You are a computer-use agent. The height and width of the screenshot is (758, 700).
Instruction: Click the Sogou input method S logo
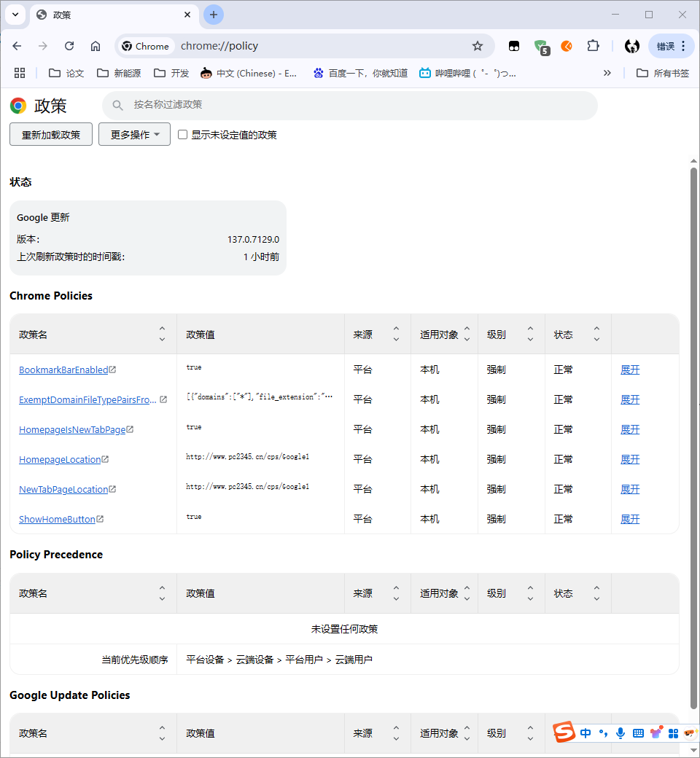[x=564, y=732]
